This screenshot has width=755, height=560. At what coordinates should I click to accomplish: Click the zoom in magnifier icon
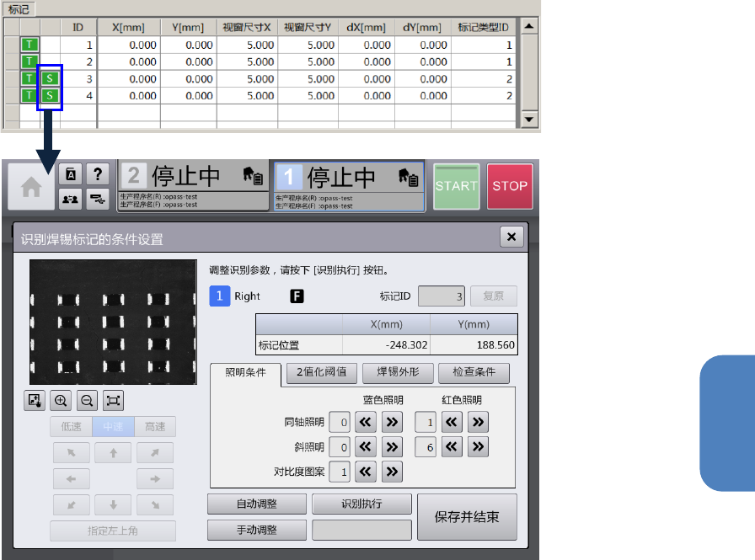[x=61, y=401]
